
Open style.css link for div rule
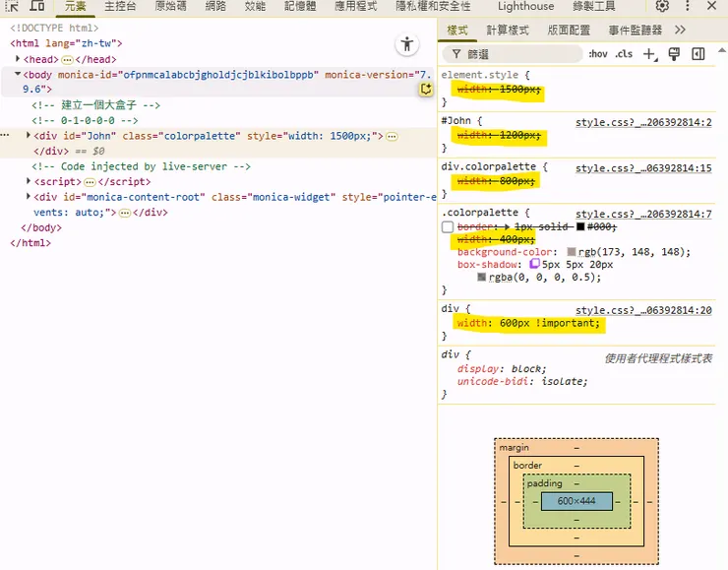pos(643,310)
